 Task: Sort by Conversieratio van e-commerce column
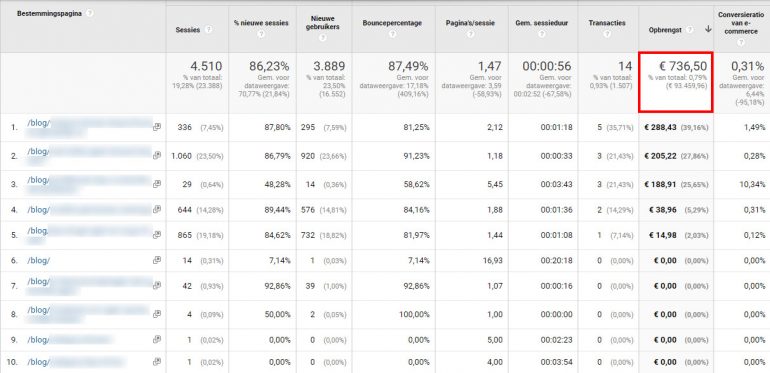click(742, 23)
